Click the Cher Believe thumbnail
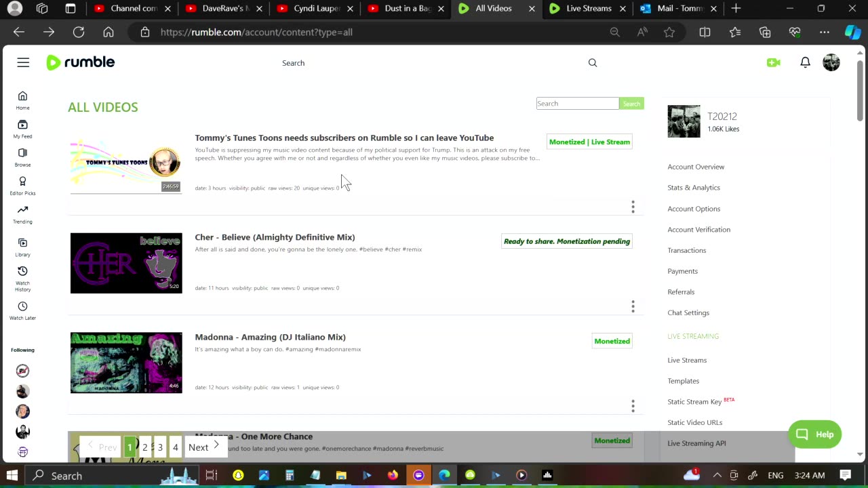Viewport: 868px width, 488px height. [x=126, y=263]
